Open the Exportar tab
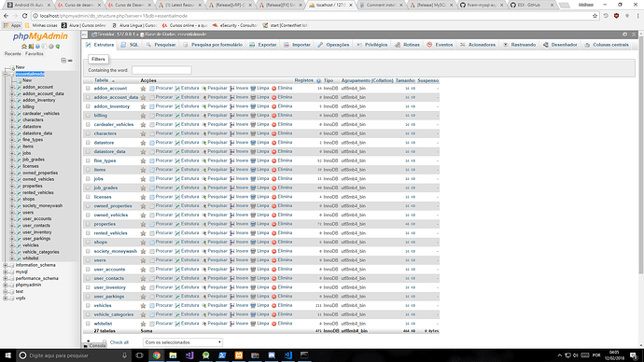The image size is (644, 362). tap(263, 45)
